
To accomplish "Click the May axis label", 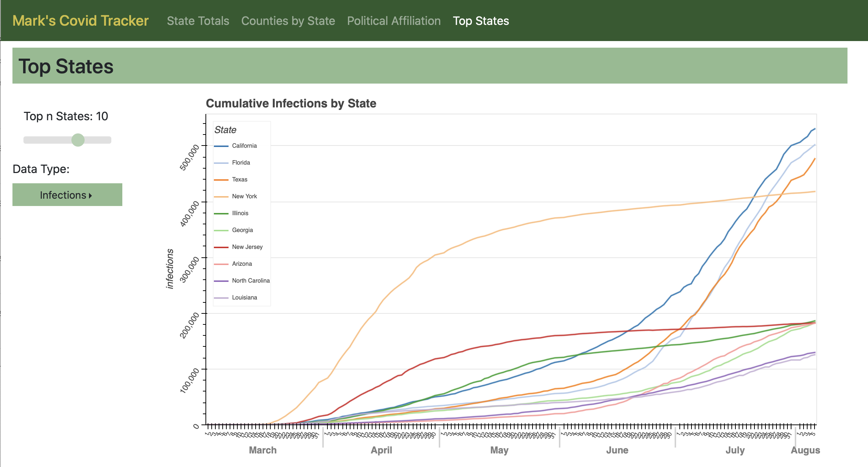I will [x=499, y=450].
